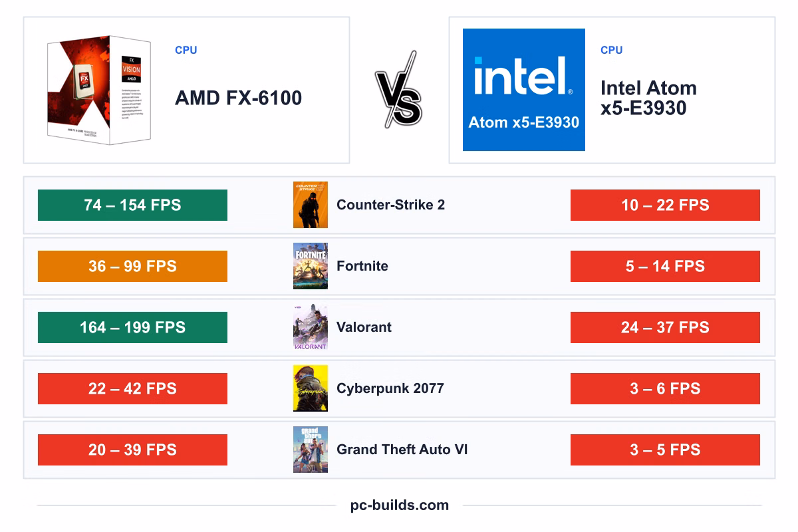This screenshot has width=798, height=532.
Task: Click the red 22 – 42 FPS badge
Action: click(x=132, y=388)
